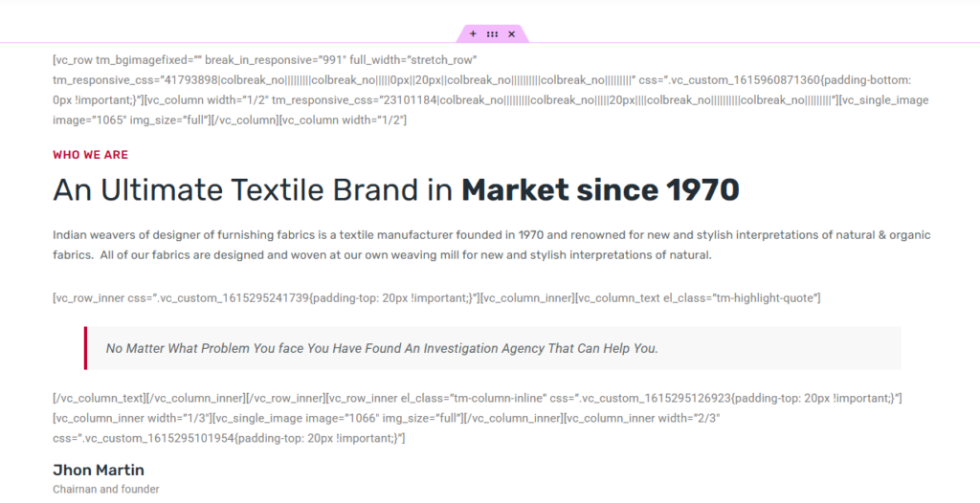This screenshot has width=980, height=503.
Task: Select the 'Jhon Martin' name heading
Action: (99, 470)
